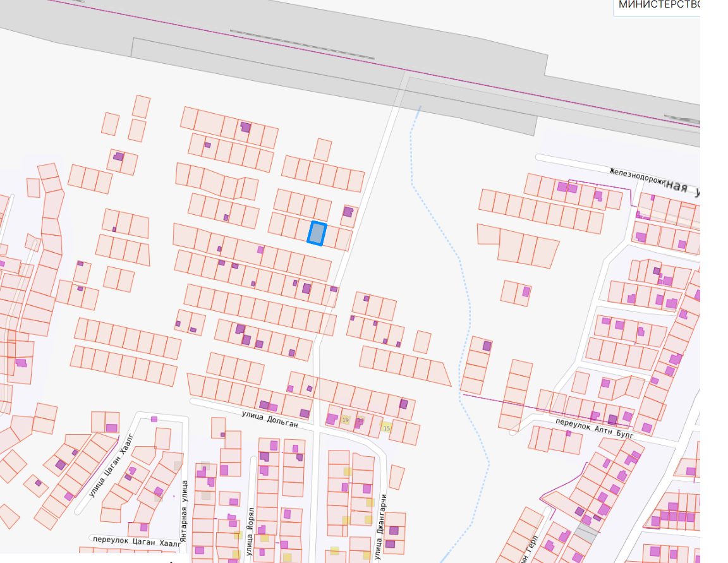Click the 'МИНИСТЕРСТВО' panel text
728x563 pixels.
[659, 5]
